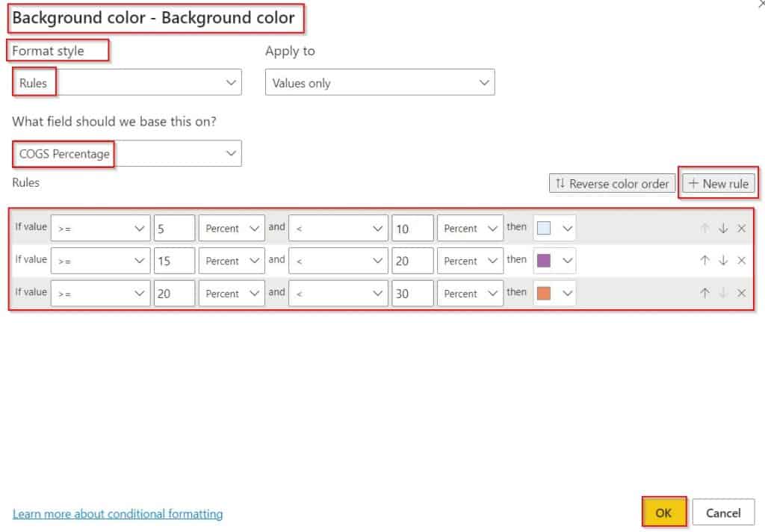Image resolution: width=765 pixels, height=532 pixels.
Task: Click the What field should we base question
Action: 114,121
